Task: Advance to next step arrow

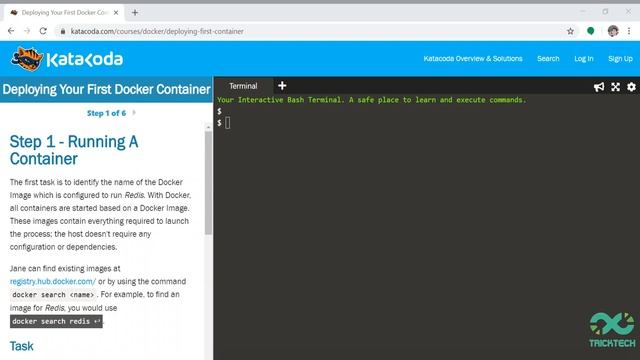Action: 134,113
